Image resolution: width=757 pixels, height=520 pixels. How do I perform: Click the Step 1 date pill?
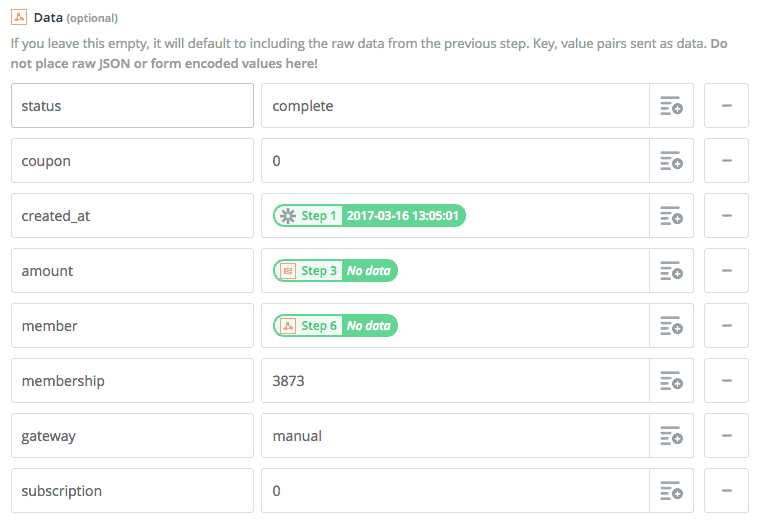(x=369, y=216)
